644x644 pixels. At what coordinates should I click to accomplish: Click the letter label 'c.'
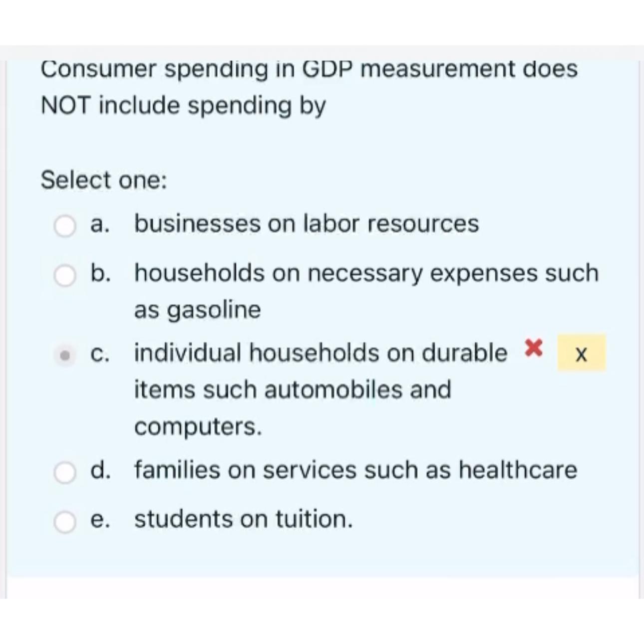(100, 353)
